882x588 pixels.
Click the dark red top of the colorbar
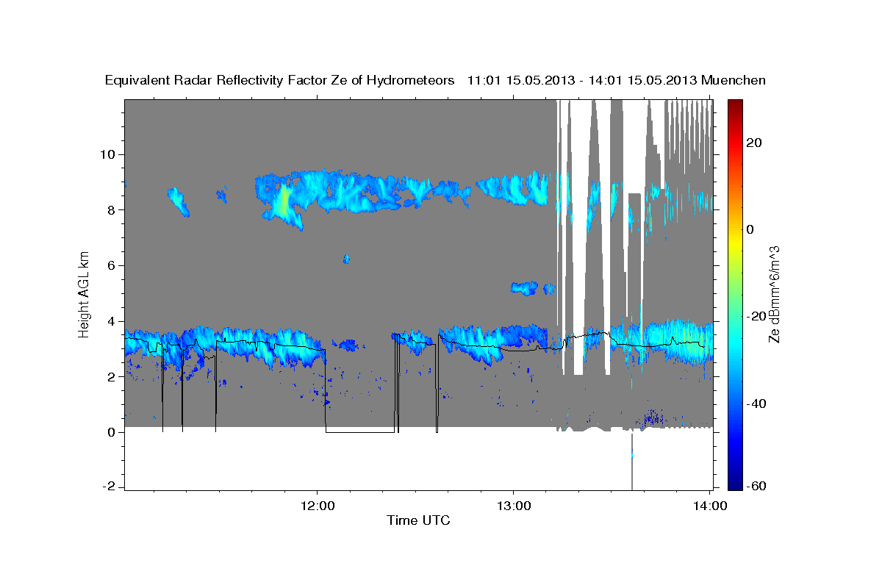pos(734,104)
